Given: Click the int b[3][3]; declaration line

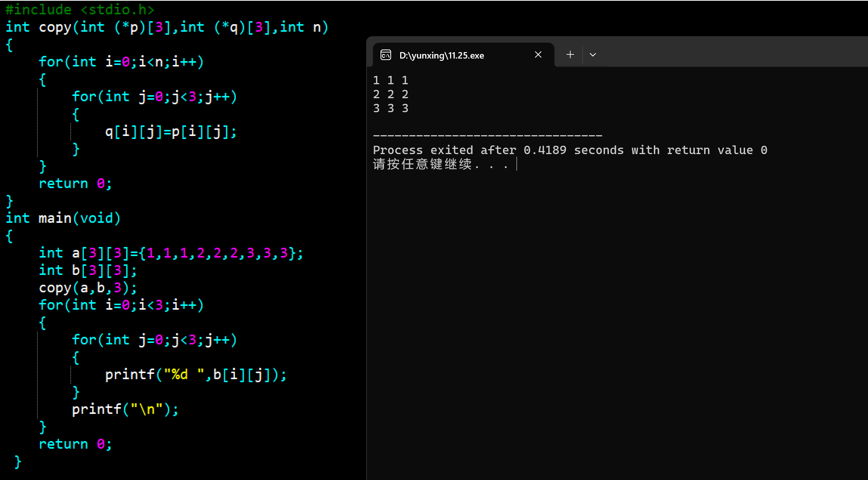Looking at the screenshot, I should tap(88, 270).
